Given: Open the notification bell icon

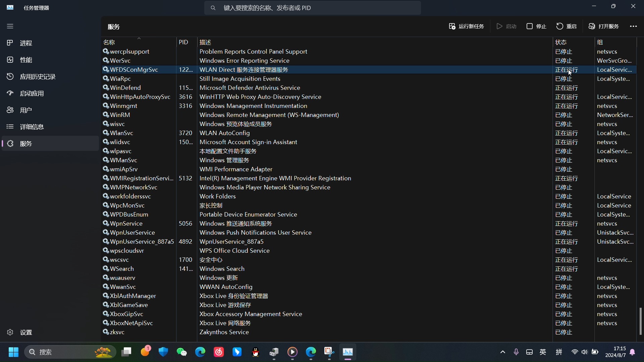Looking at the screenshot, I should (x=633, y=352).
